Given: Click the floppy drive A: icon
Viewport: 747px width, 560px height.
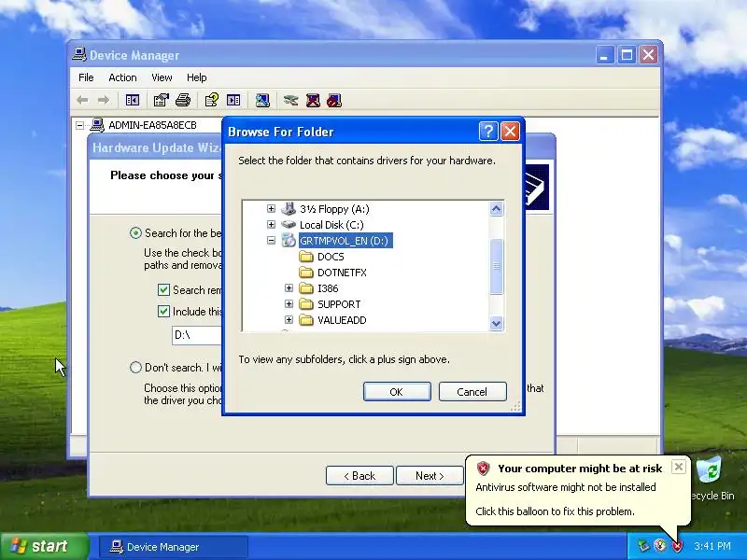Looking at the screenshot, I should coord(289,208).
